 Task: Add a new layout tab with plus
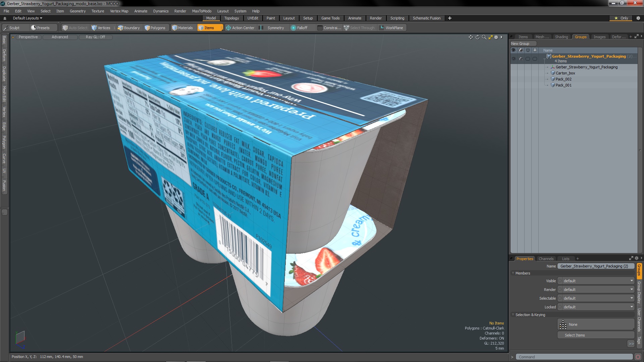point(450,18)
